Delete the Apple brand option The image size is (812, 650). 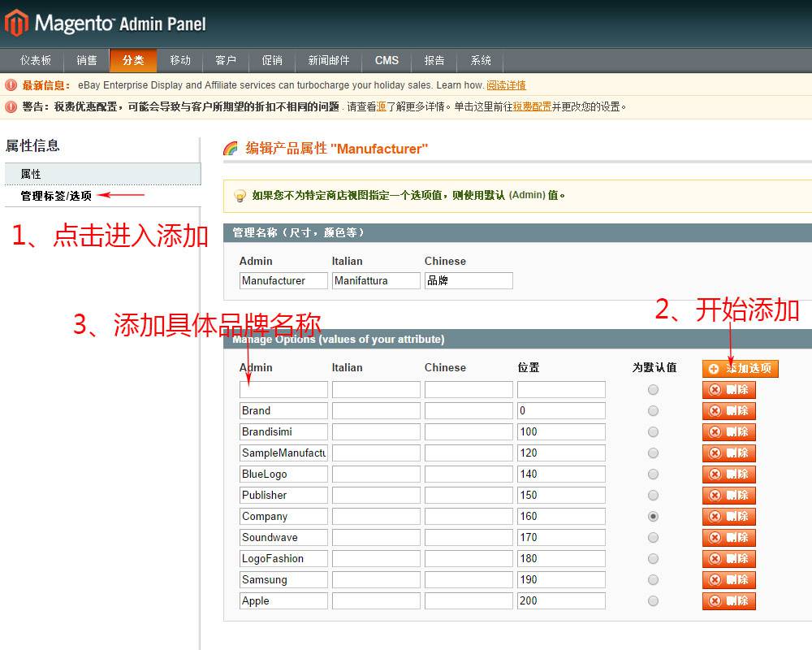tap(728, 600)
